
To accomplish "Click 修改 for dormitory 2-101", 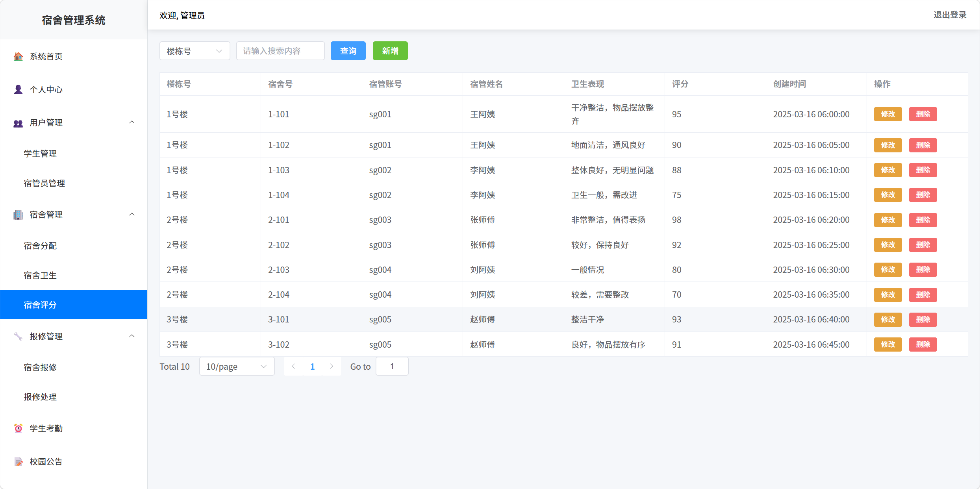I will (x=887, y=220).
